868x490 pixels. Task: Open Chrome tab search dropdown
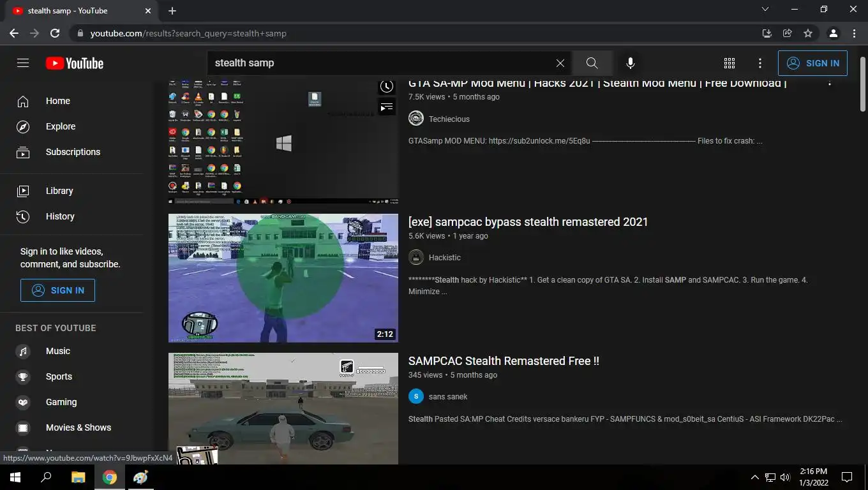pyautogui.click(x=765, y=10)
